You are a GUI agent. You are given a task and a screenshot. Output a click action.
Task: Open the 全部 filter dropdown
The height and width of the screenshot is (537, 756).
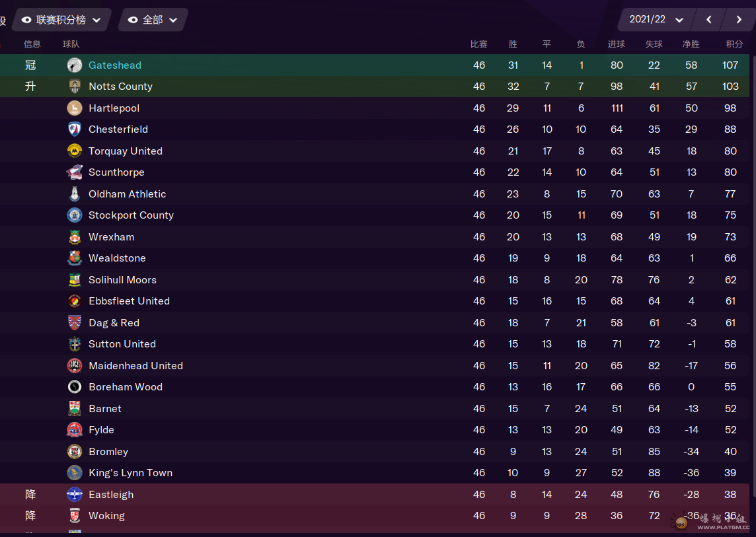[173, 20]
